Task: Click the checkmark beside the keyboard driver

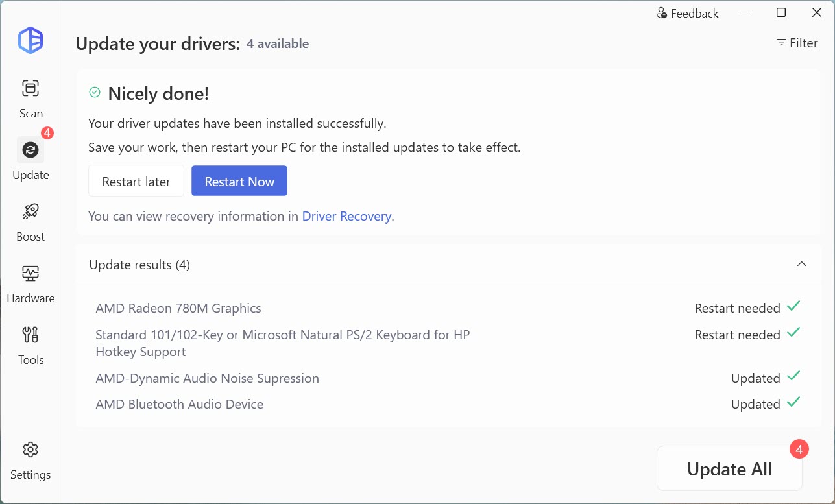Action: (793, 333)
